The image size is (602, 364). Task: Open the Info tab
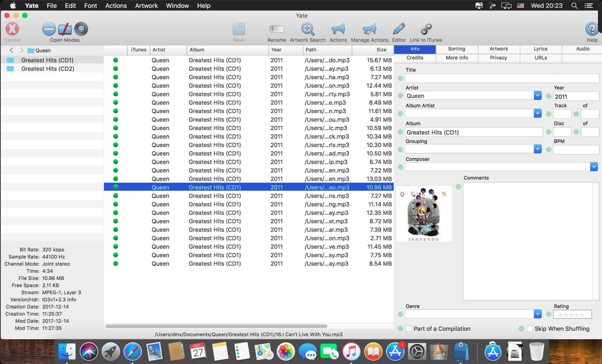coord(415,49)
